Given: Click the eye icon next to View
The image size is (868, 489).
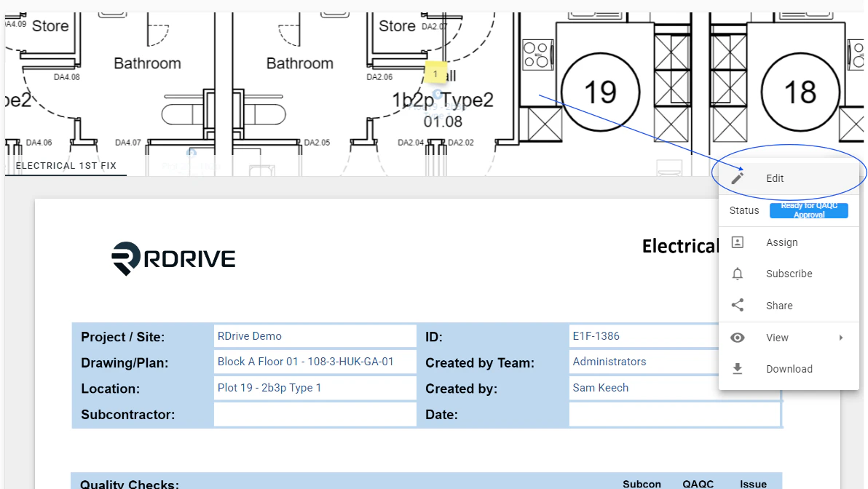Looking at the screenshot, I should [737, 337].
